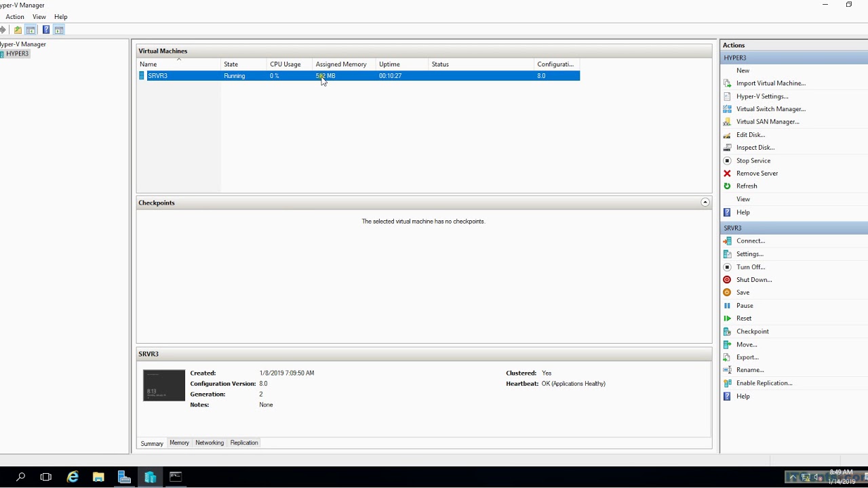Viewport: 868px width, 488px height.
Task: Click the red Shut Down icon
Action: pyautogui.click(x=727, y=280)
